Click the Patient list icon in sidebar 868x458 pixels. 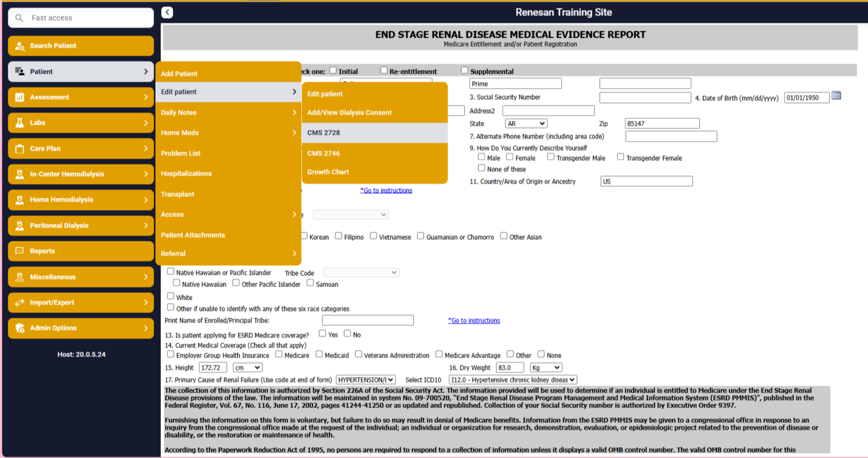point(20,71)
